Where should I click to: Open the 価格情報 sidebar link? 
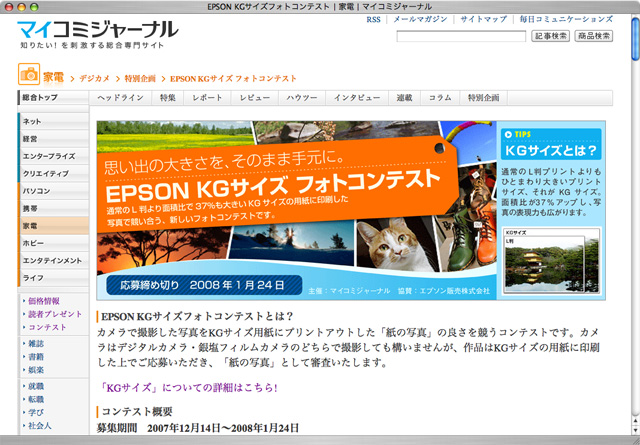coord(44,301)
